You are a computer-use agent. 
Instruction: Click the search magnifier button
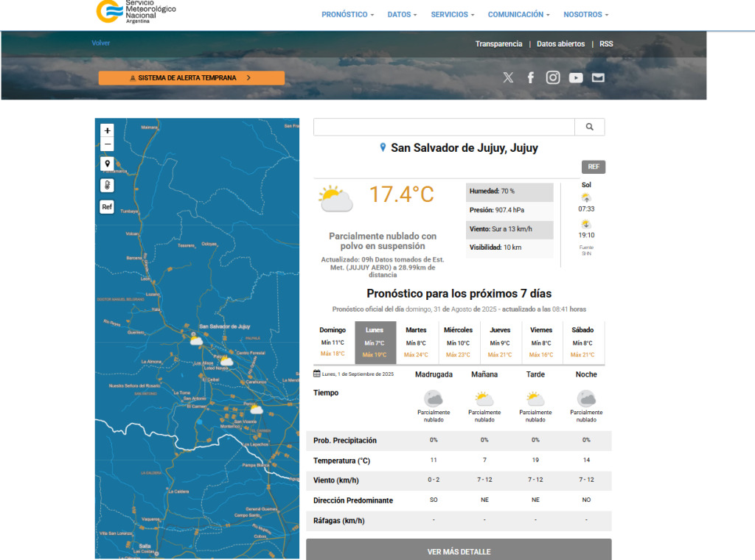click(590, 127)
